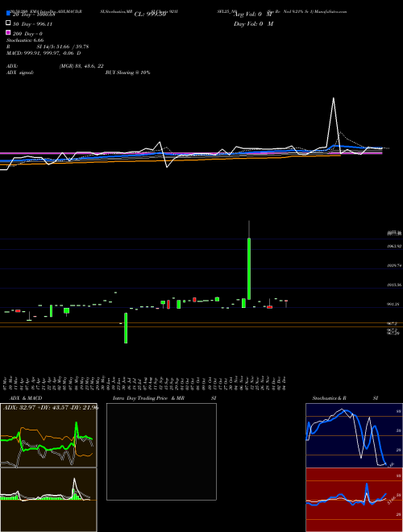Click the 1015.56 price axis label
Screen dimensions: 403x532
(394, 285)
